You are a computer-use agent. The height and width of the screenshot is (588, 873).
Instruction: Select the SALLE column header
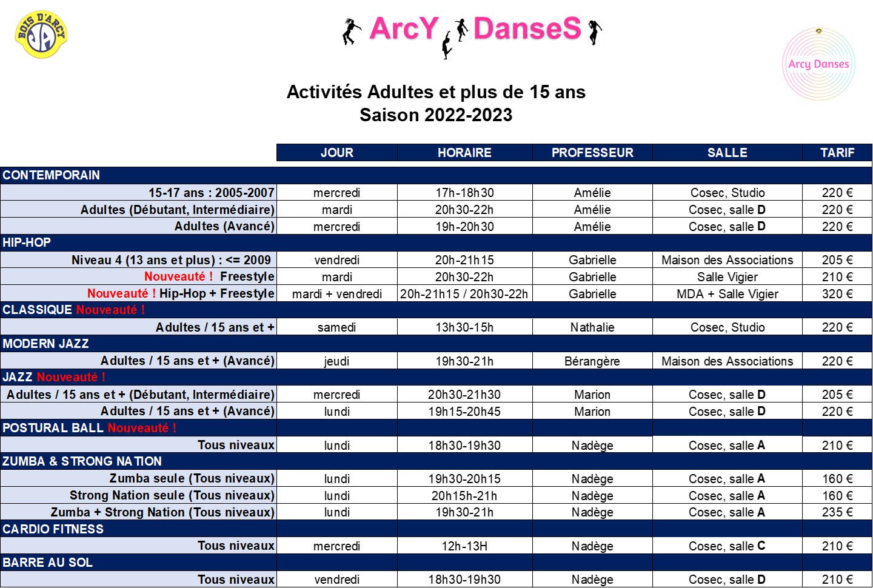click(727, 153)
